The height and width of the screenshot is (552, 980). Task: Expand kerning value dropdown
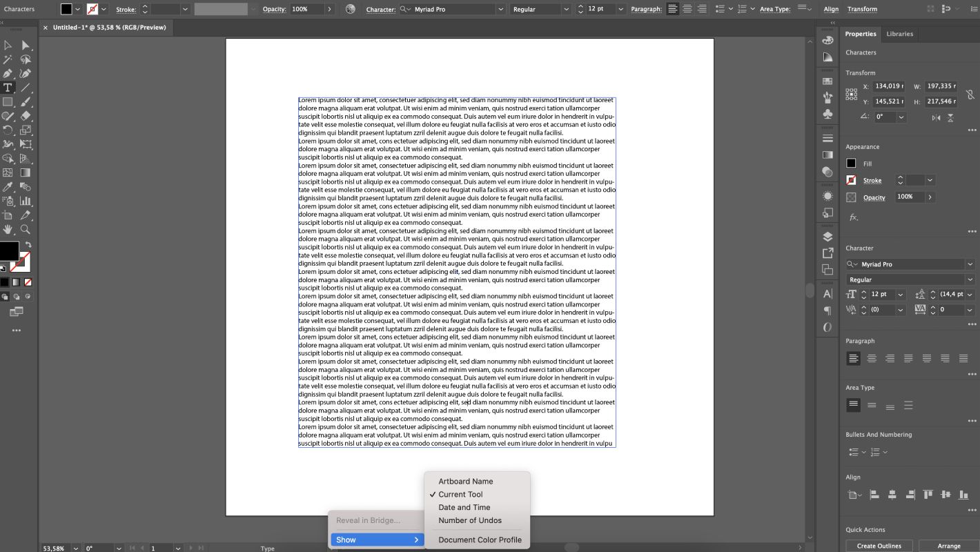[x=901, y=310]
